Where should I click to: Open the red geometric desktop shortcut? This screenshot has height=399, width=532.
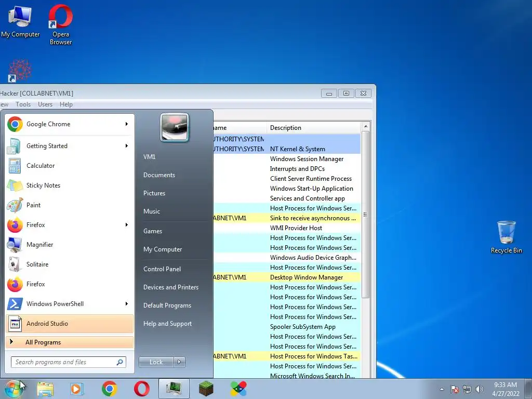(20, 71)
